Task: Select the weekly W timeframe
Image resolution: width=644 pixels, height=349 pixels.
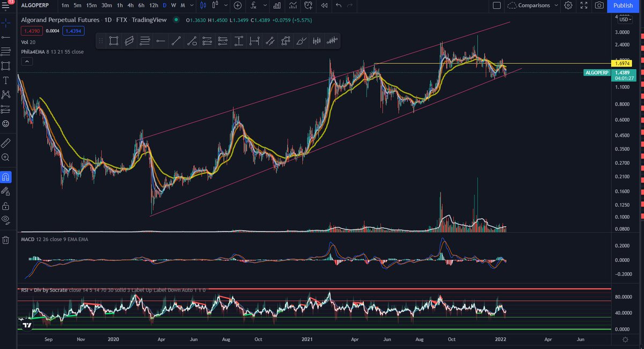Action: 173,5
